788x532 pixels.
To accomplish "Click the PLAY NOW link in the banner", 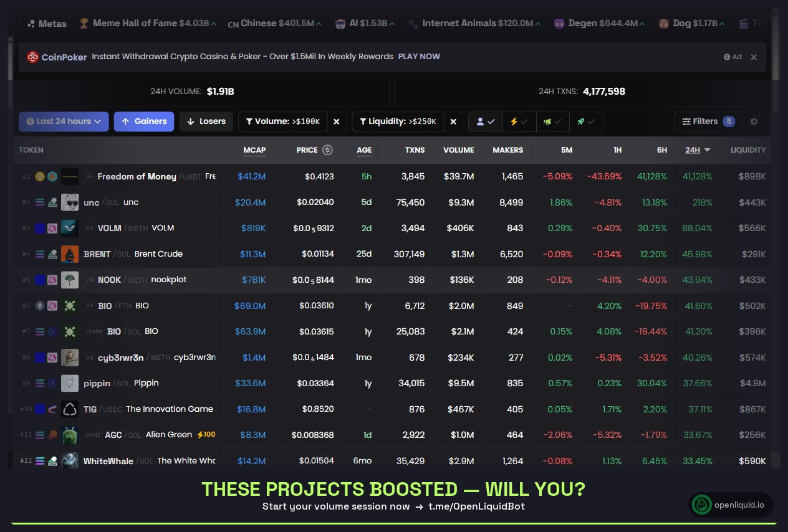I will tap(419, 57).
